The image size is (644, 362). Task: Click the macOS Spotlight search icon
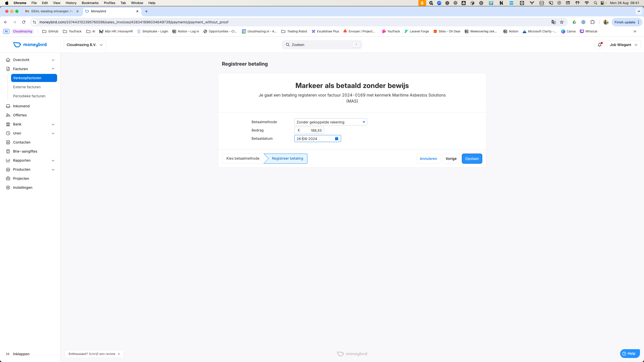[595, 3]
